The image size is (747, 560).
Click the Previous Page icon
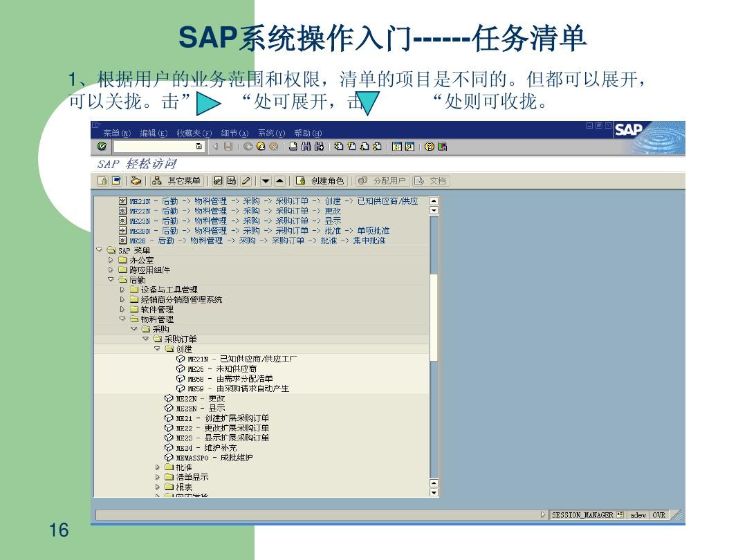click(351, 147)
